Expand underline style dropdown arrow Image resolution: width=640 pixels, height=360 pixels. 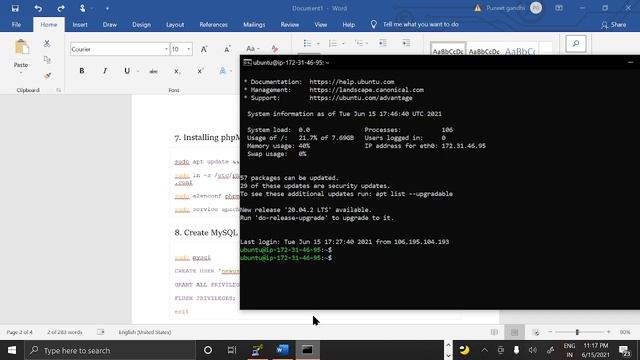(x=138, y=71)
